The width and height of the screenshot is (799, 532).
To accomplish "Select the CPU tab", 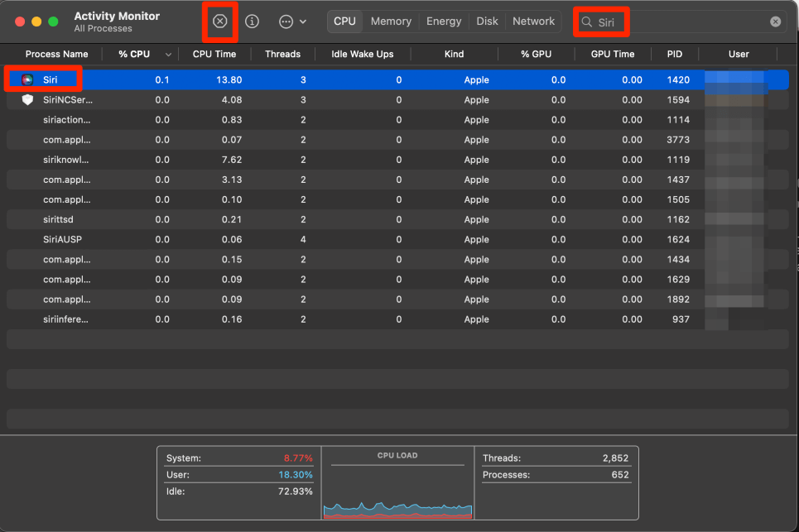I will [x=344, y=22].
